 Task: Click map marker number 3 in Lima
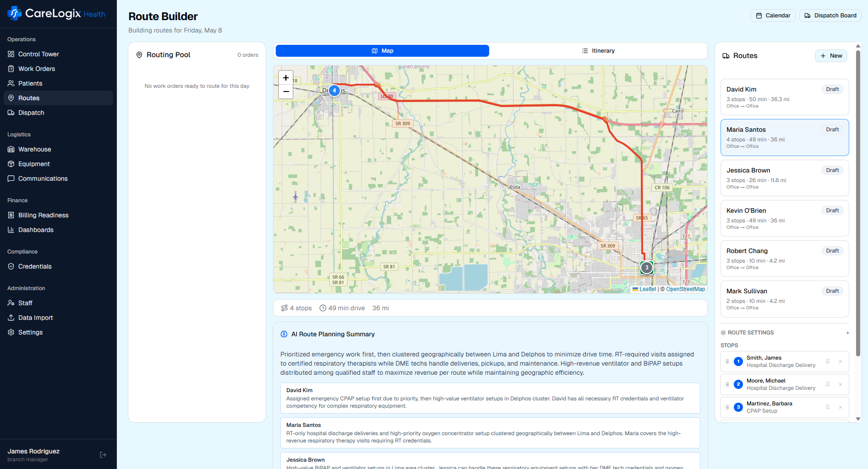[x=647, y=268]
